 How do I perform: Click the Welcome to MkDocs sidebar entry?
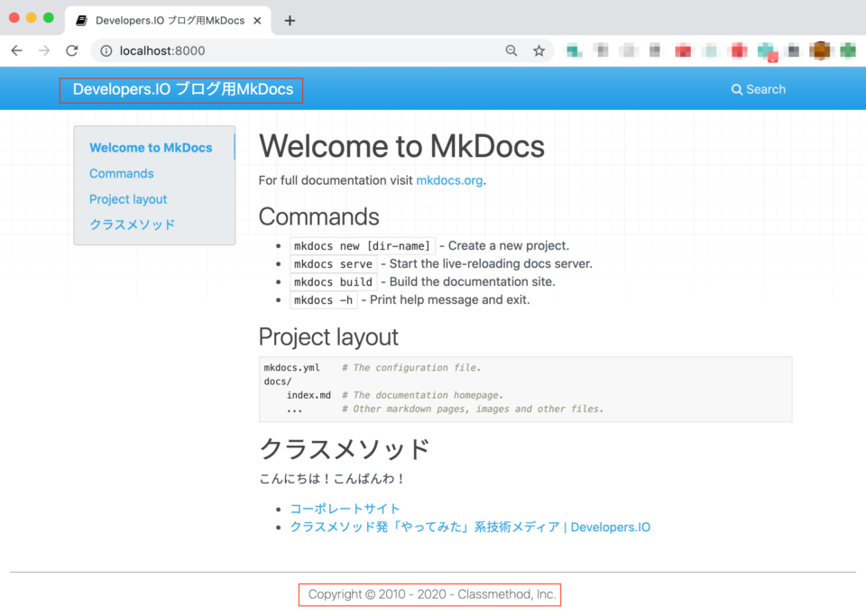[x=150, y=147]
